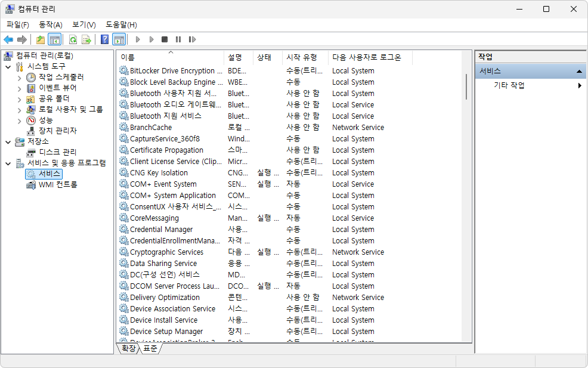The height and width of the screenshot is (368, 588).
Task: Click the Up one level folder icon
Action: coord(41,39)
